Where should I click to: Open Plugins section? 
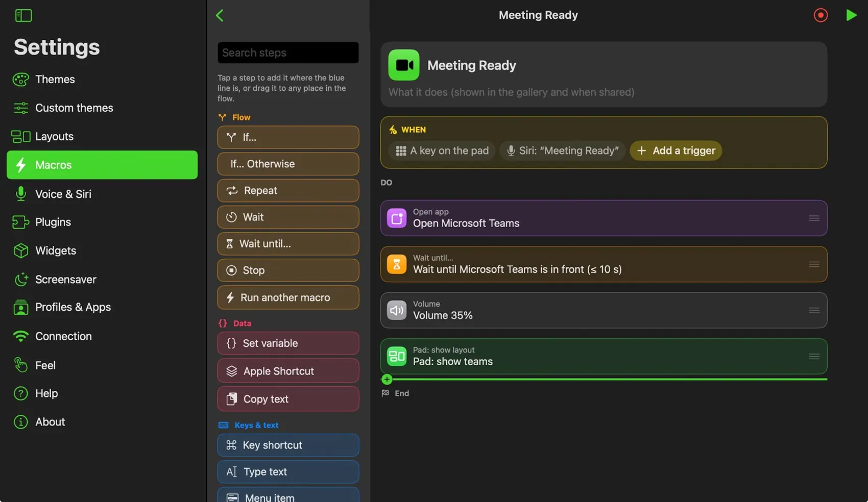click(102, 222)
